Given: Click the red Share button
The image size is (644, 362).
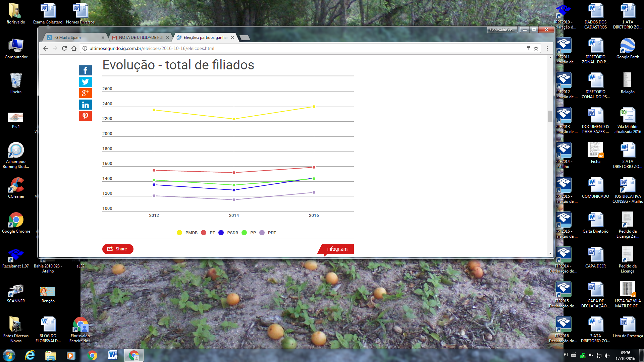Looking at the screenshot, I should [x=118, y=249].
